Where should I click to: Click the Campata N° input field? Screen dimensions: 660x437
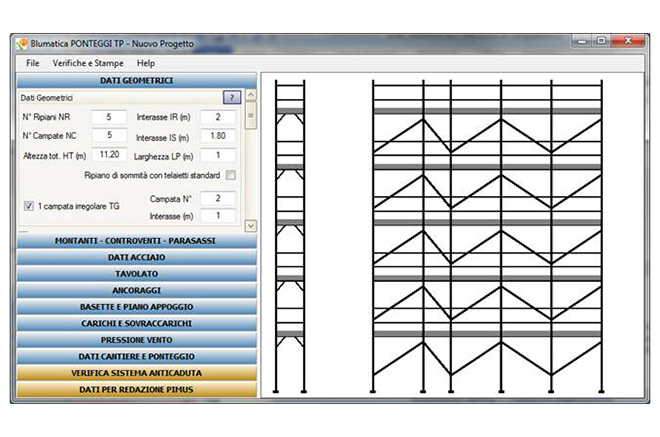click(x=218, y=198)
